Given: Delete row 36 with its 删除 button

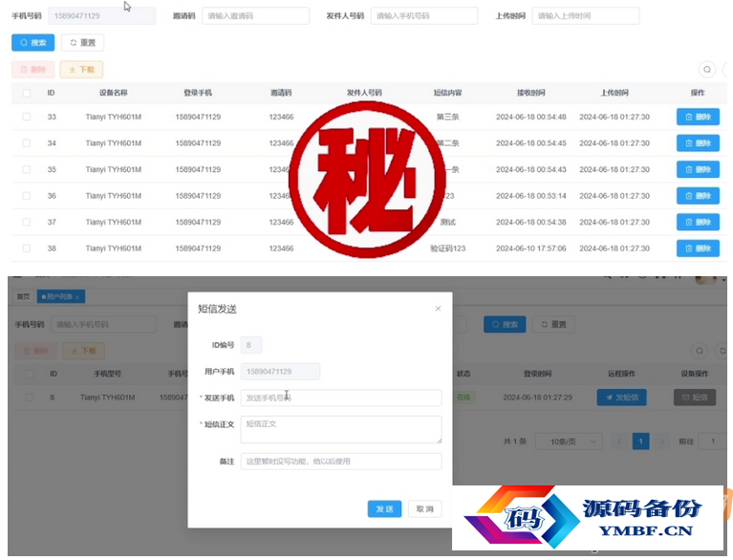Looking at the screenshot, I should click(698, 196).
